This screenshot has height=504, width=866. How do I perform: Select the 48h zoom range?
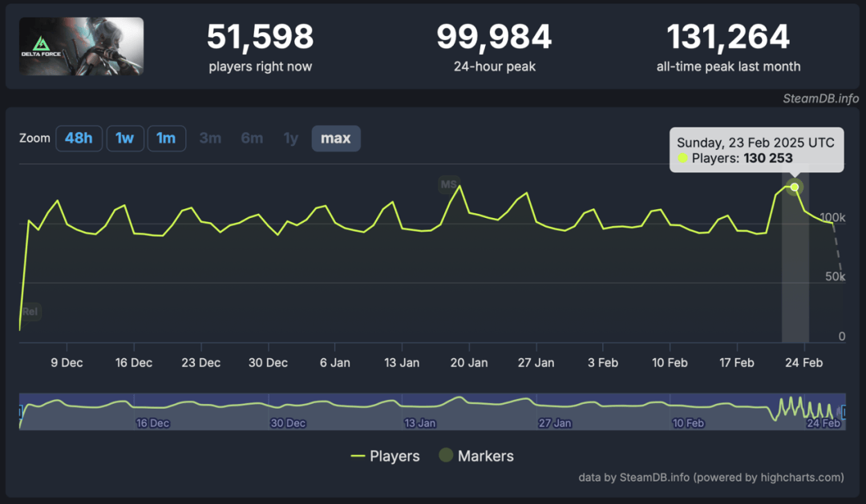[x=79, y=138]
